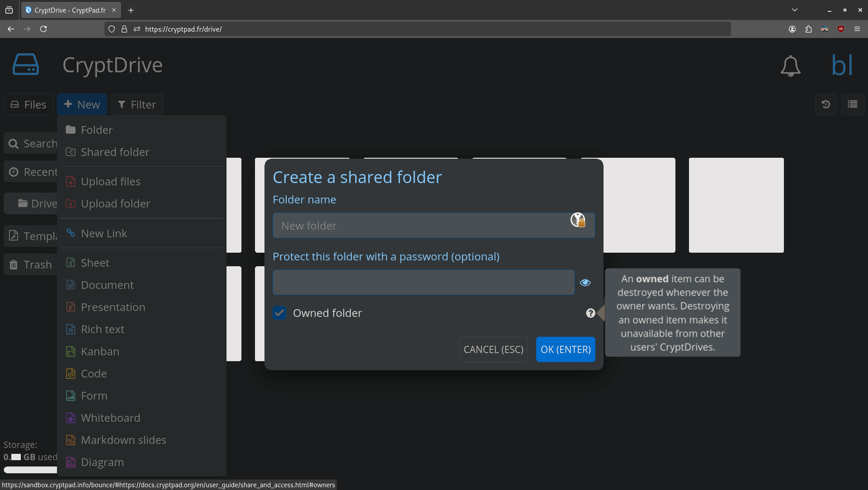Click CANCEL (ESC) button

pyautogui.click(x=493, y=349)
